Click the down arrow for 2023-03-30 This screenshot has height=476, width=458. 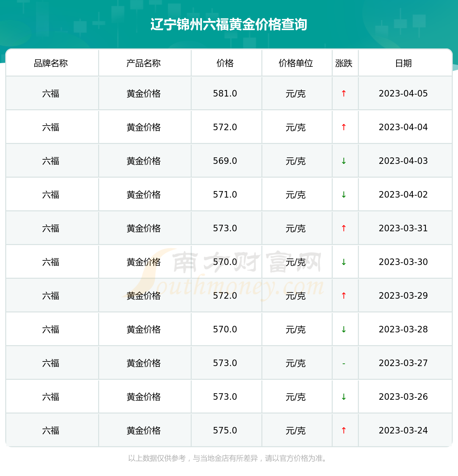coord(344,262)
